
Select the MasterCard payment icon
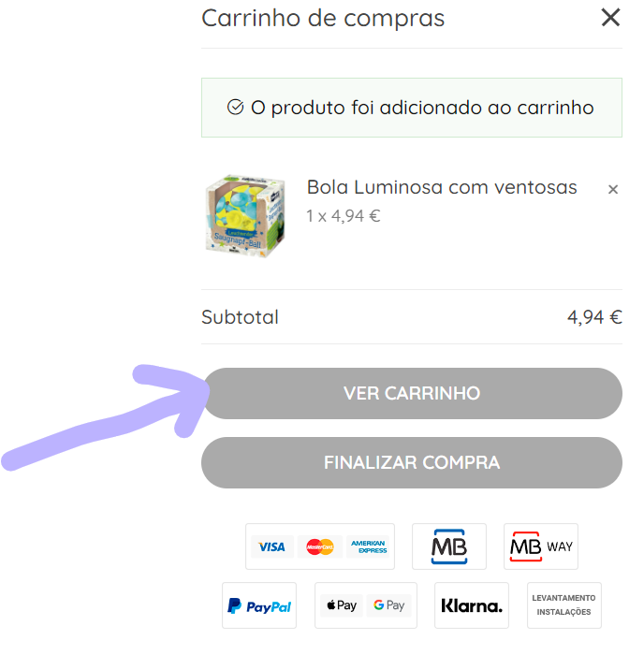click(x=319, y=546)
